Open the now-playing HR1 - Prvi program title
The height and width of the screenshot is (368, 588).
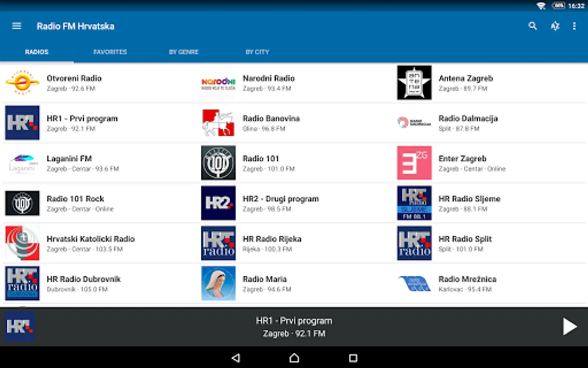coord(294,321)
